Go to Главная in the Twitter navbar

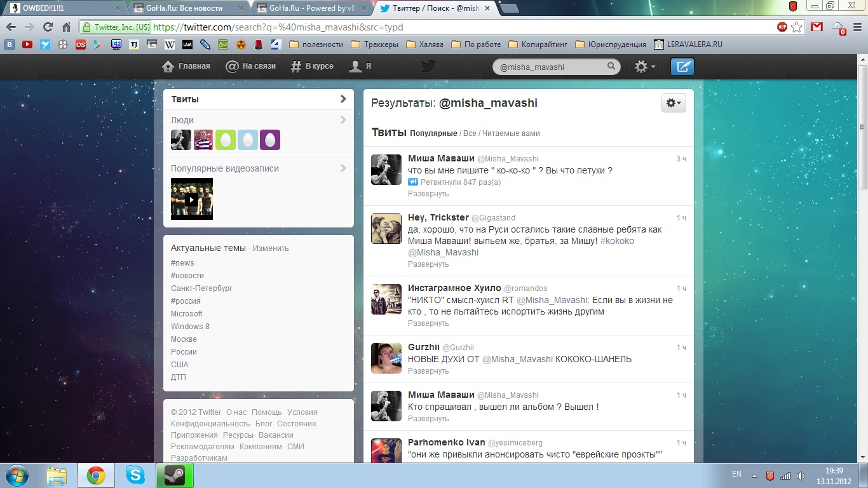pyautogui.click(x=186, y=66)
